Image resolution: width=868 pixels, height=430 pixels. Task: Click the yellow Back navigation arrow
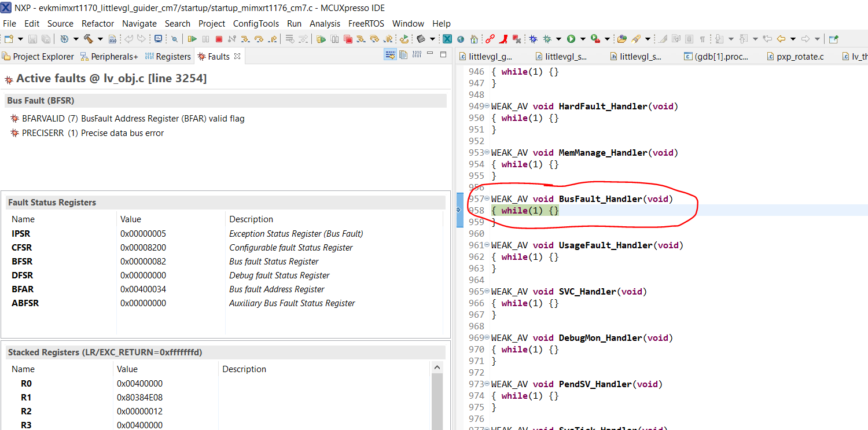tap(781, 39)
